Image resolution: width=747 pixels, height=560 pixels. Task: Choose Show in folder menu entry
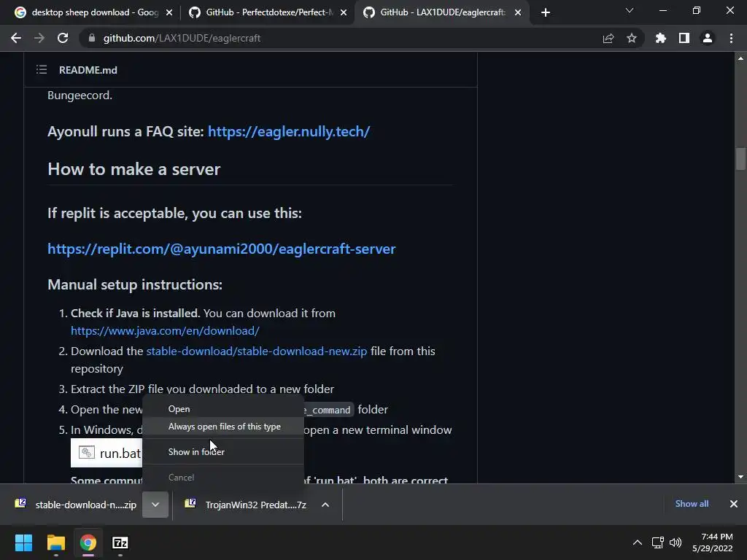click(x=223, y=452)
